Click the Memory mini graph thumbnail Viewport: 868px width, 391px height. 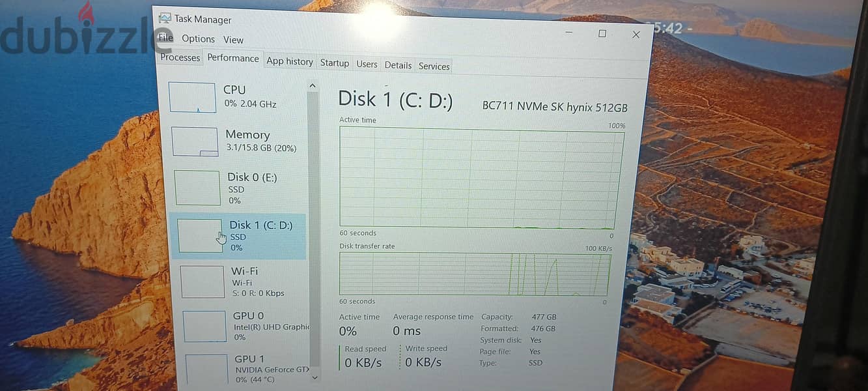click(195, 141)
